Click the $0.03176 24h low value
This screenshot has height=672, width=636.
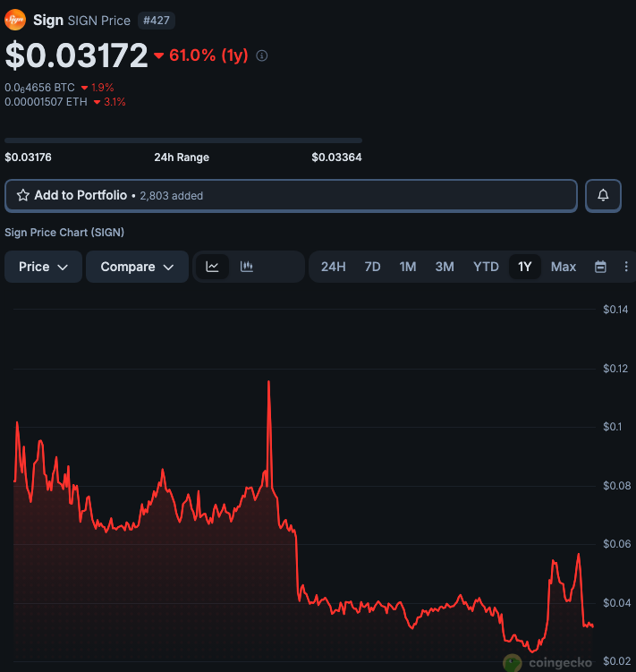click(x=28, y=157)
